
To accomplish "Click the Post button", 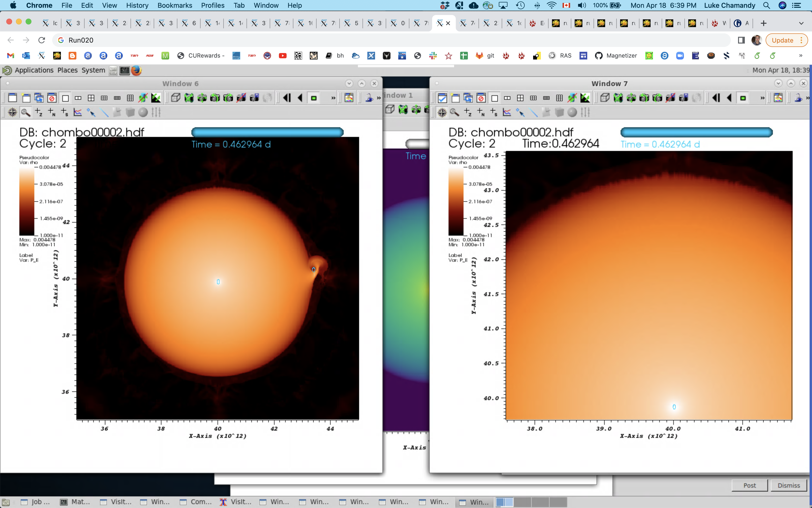I will point(750,486).
